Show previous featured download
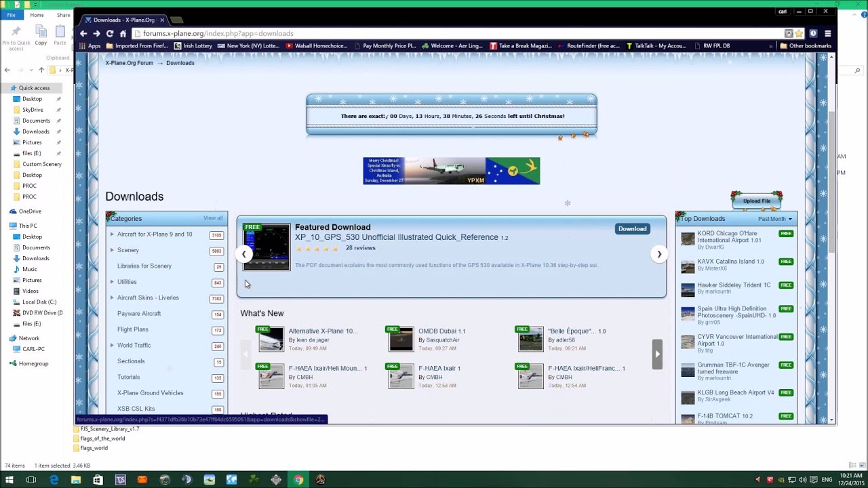The image size is (868, 488). pos(243,254)
